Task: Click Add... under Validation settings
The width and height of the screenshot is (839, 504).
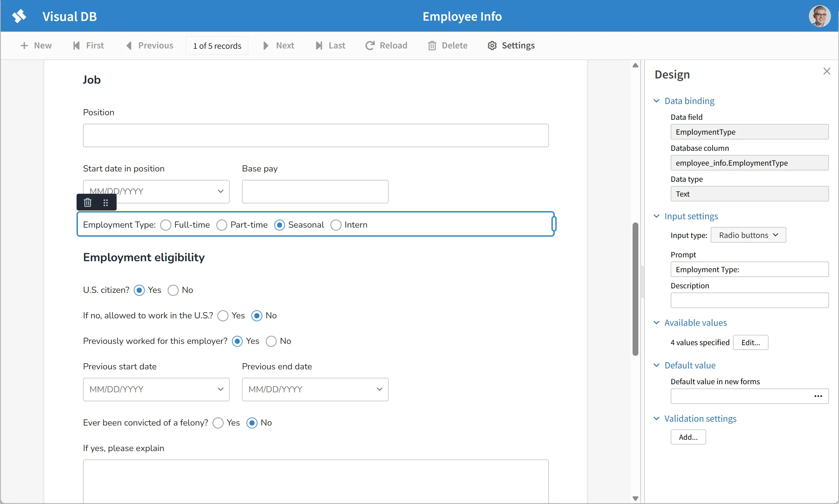Action: [x=688, y=437]
